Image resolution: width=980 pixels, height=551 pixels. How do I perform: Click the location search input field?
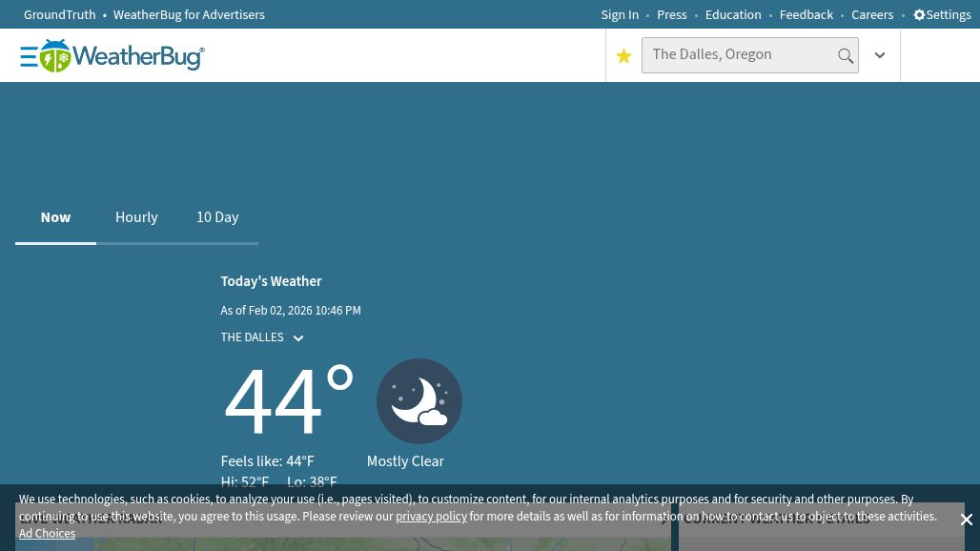coord(739,55)
